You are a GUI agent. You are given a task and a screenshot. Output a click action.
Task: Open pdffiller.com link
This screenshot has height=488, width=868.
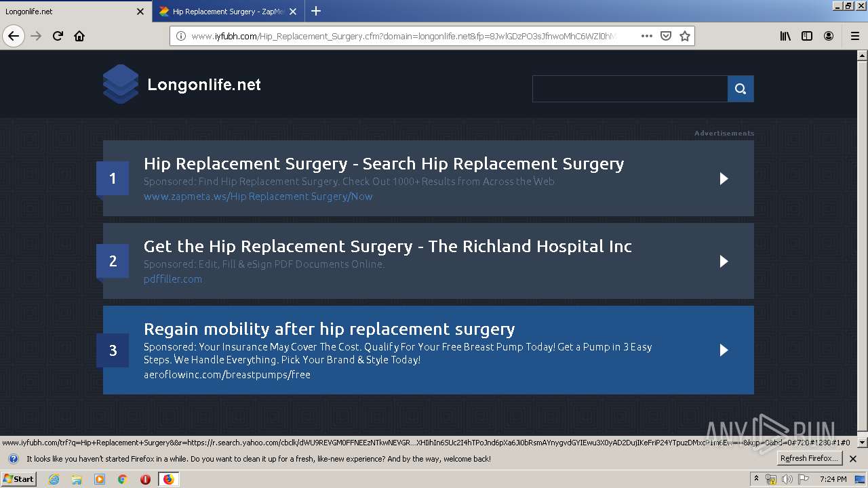tap(173, 279)
